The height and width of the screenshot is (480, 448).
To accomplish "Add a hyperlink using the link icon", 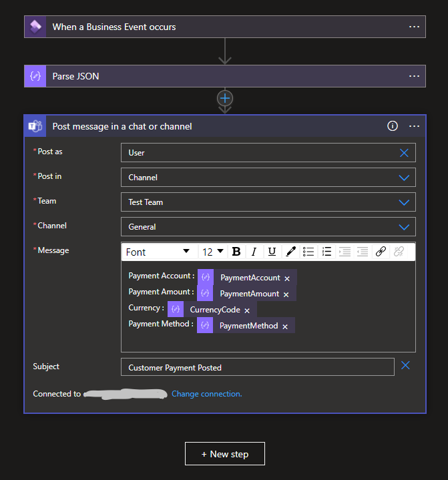I will pyautogui.click(x=381, y=252).
